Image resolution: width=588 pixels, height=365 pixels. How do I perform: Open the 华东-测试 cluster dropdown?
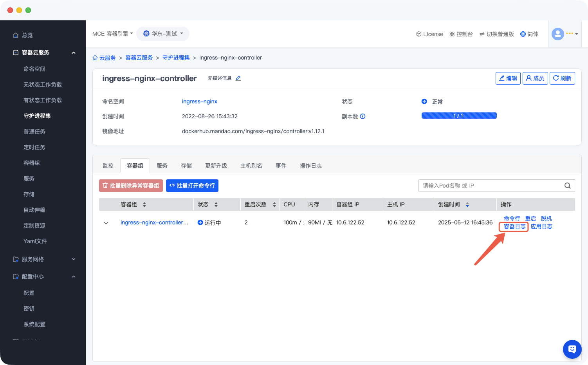click(x=163, y=34)
